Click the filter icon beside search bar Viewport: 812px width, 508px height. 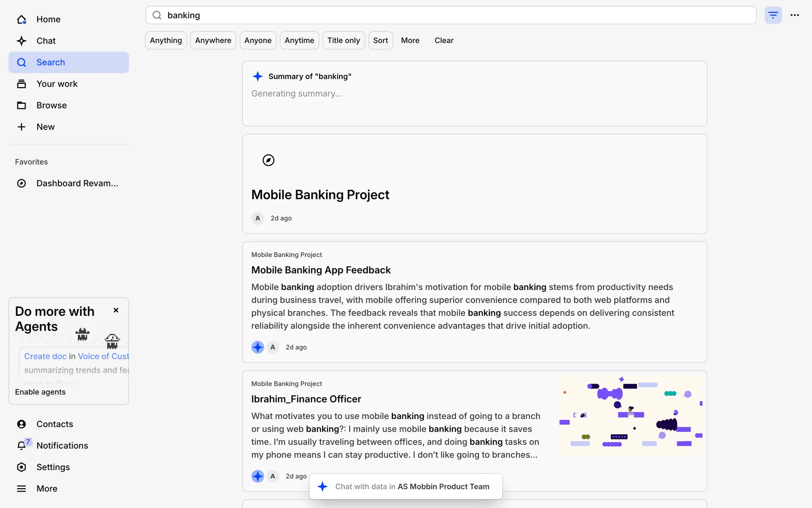[773, 15]
